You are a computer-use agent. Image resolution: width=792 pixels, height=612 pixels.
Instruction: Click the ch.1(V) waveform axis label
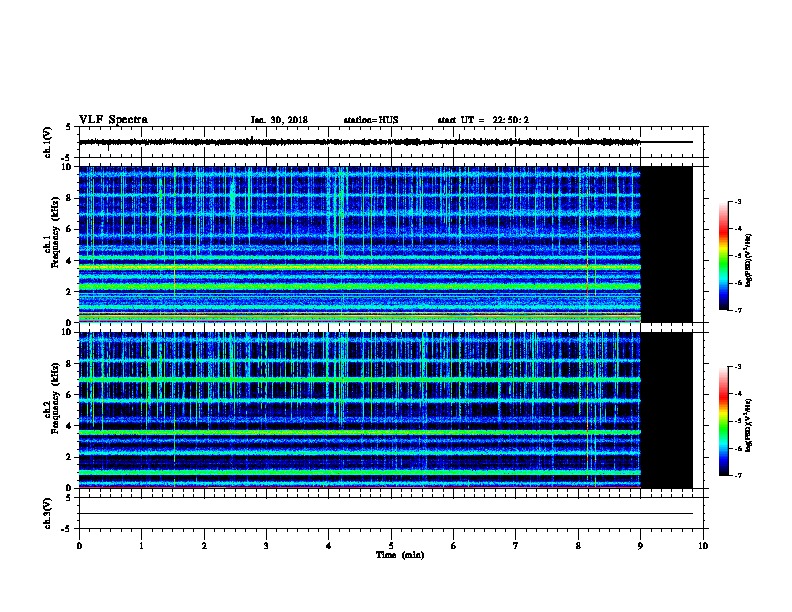[x=47, y=142]
